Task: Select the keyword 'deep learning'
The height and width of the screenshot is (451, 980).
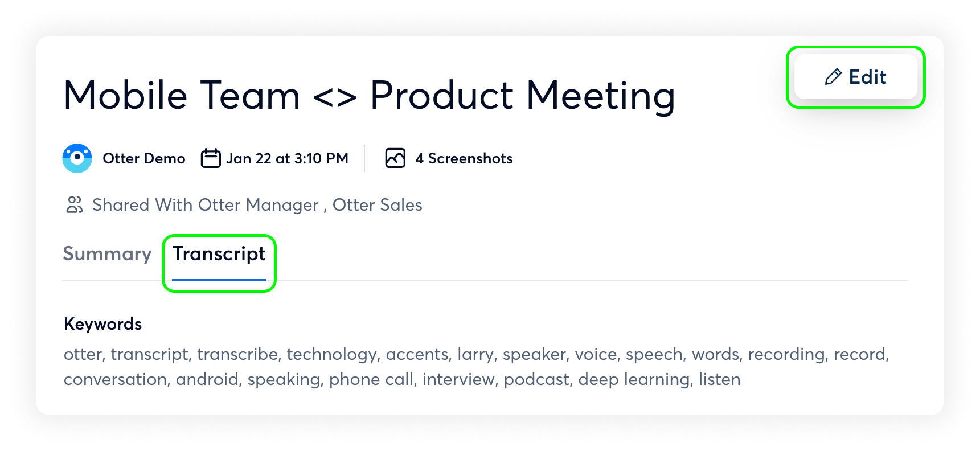Action: pyautogui.click(x=634, y=379)
